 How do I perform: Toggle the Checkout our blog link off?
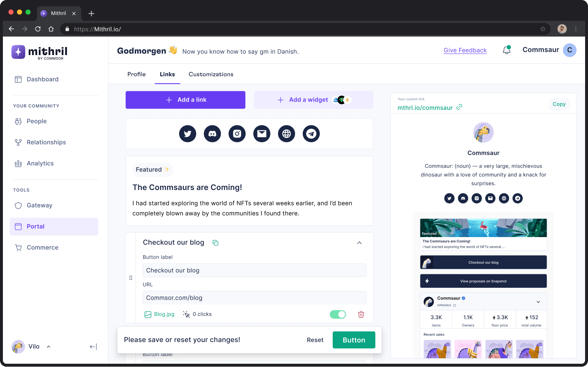click(338, 315)
